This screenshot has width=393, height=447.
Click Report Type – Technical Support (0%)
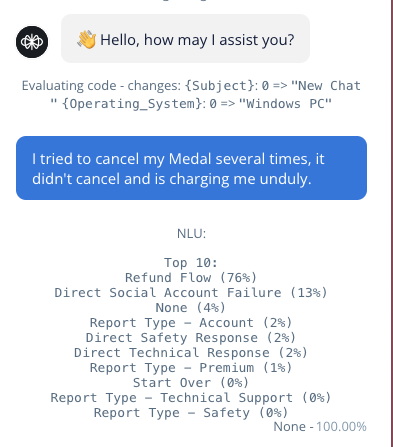click(191, 398)
